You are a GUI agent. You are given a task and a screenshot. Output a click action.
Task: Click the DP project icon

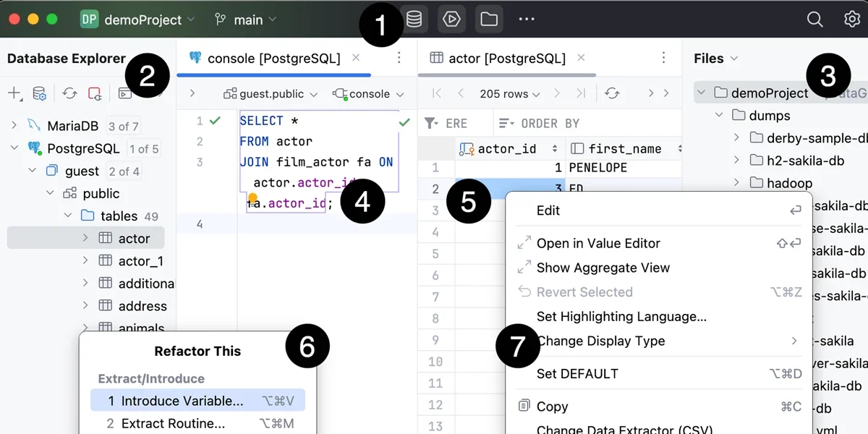89,20
